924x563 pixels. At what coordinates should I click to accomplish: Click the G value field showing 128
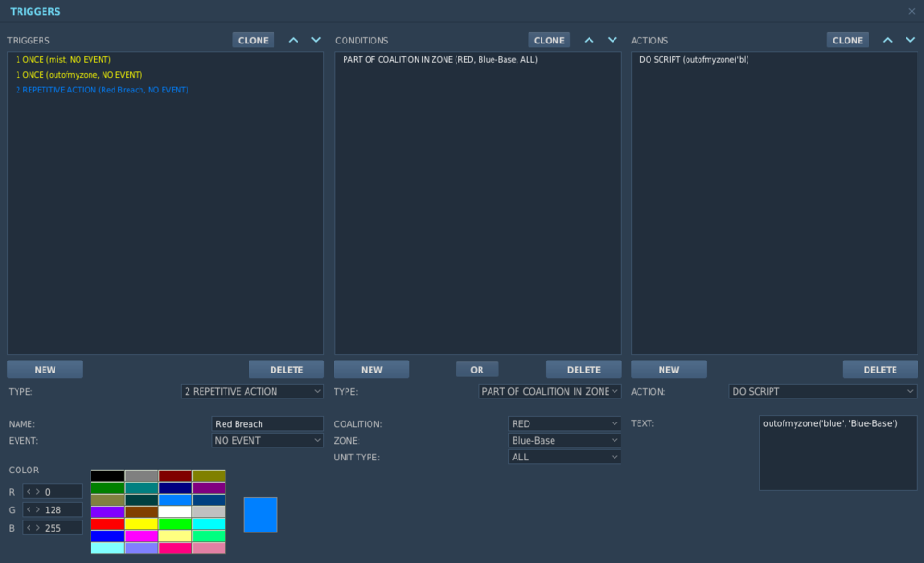coord(53,510)
